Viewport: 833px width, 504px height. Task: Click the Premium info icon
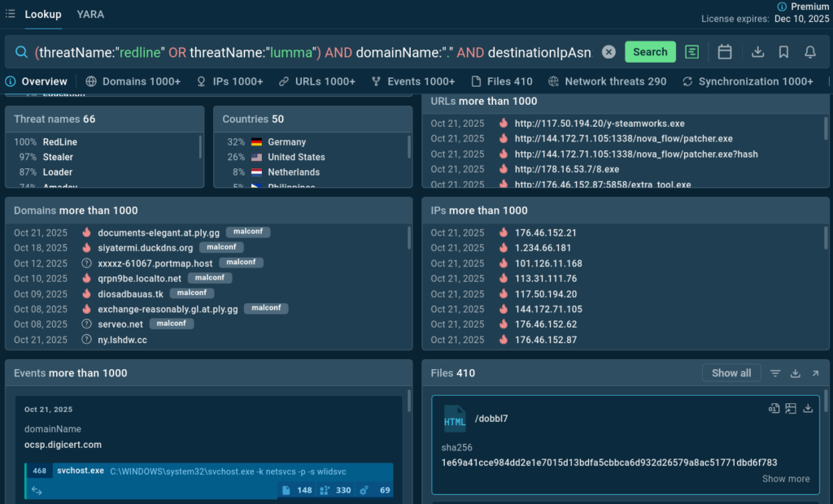coord(783,7)
